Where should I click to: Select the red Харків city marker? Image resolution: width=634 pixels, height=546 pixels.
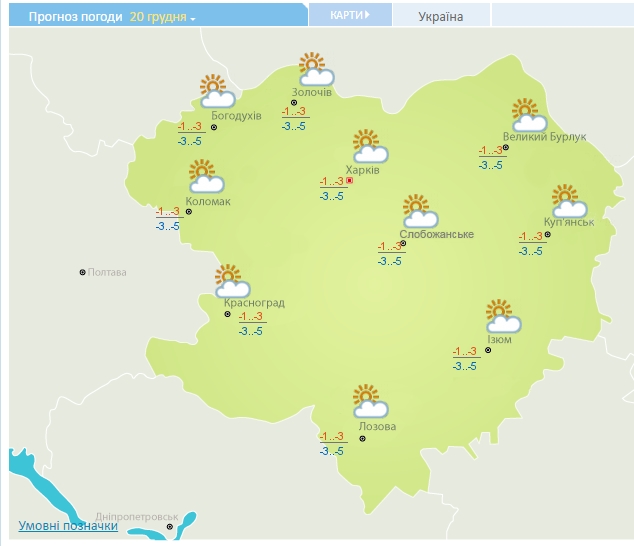tap(350, 180)
